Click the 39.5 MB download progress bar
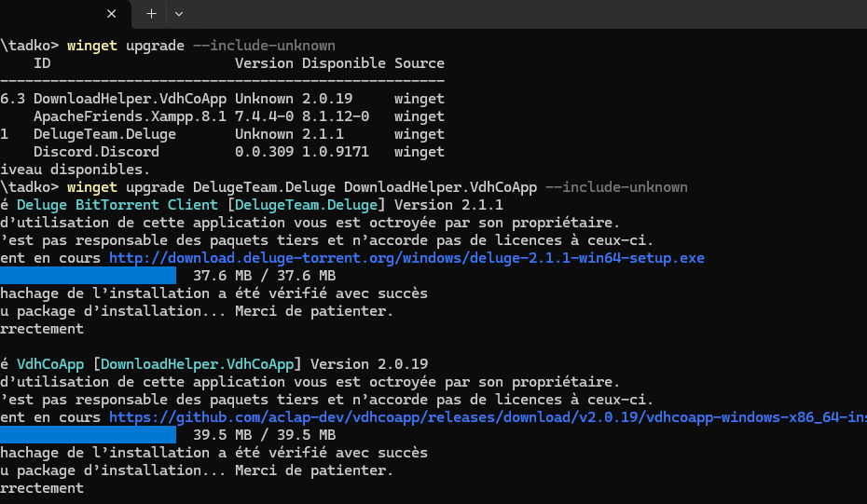The width and height of the screenshot is (867, 504). 88,435
